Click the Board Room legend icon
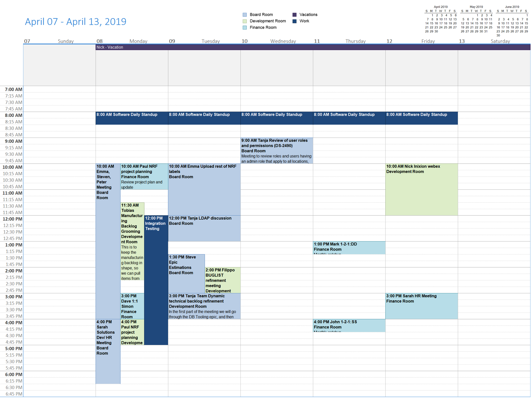532x399 pixels. 245,14
